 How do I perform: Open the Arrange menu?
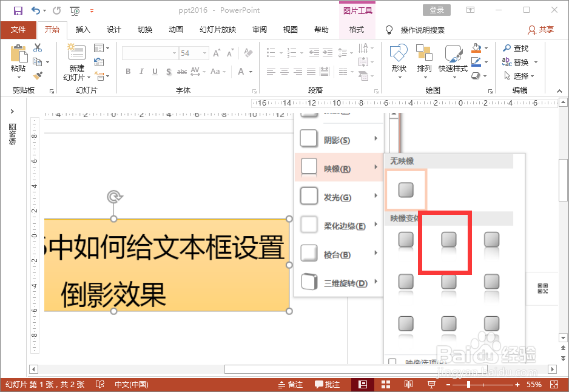pos(424,62)
